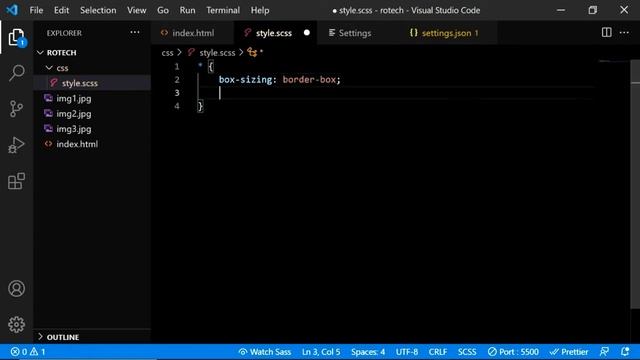Restore down the window
The image size is (640, 360).
point(593,10)
